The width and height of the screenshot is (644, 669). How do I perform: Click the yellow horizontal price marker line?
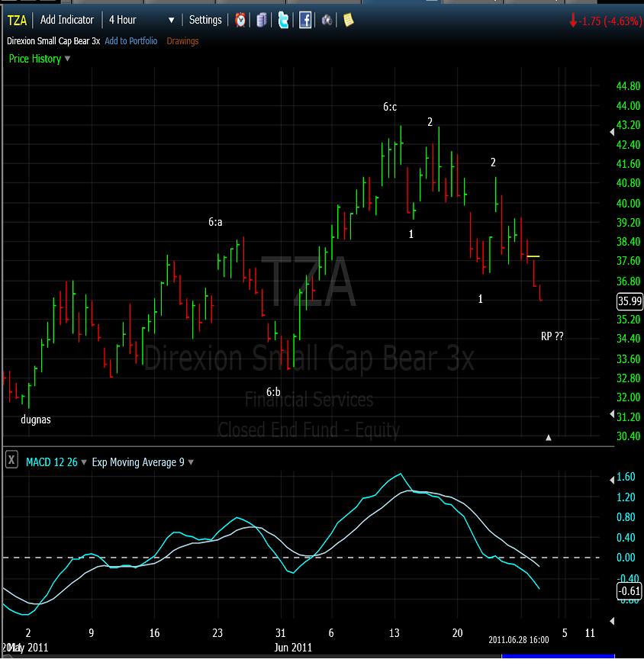coord(533,256)
